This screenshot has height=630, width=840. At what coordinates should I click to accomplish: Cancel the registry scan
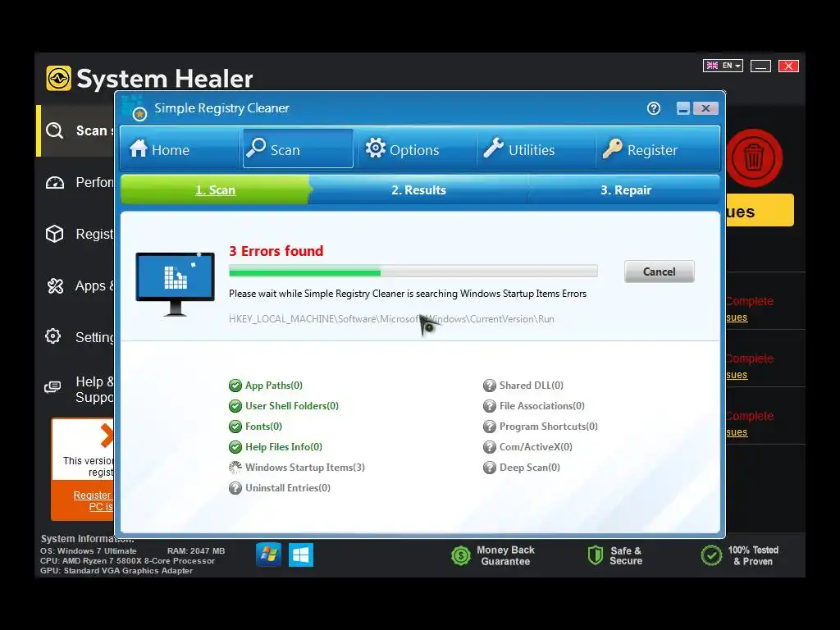pyautogui.click(x=659, y=272)
